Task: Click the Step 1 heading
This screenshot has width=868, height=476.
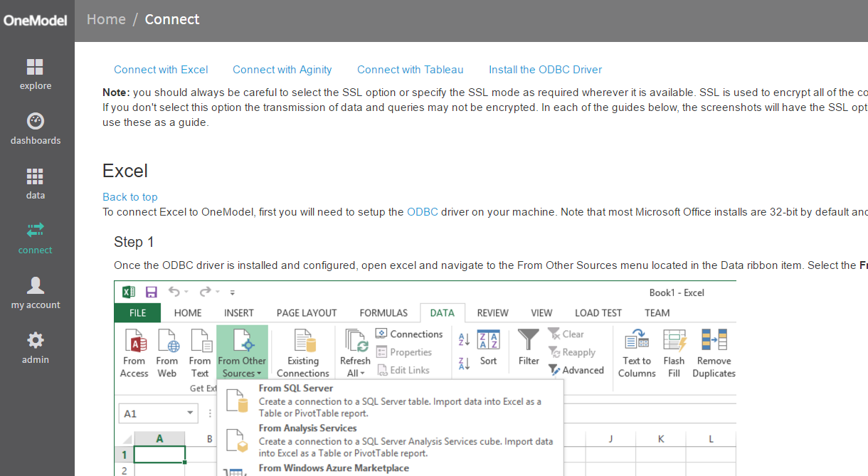Action: tap(134, 242)
